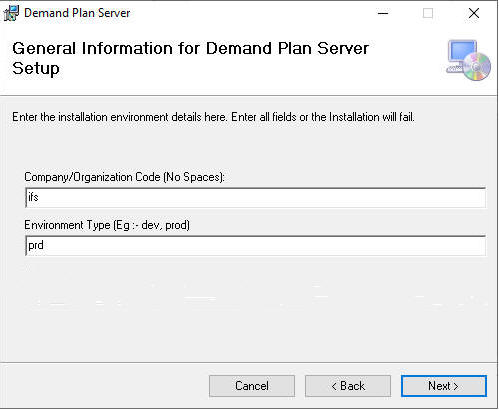Minimize the Demand Plan Server window
This screenshot has width=499, height=410.
click(x=383, y=13)
